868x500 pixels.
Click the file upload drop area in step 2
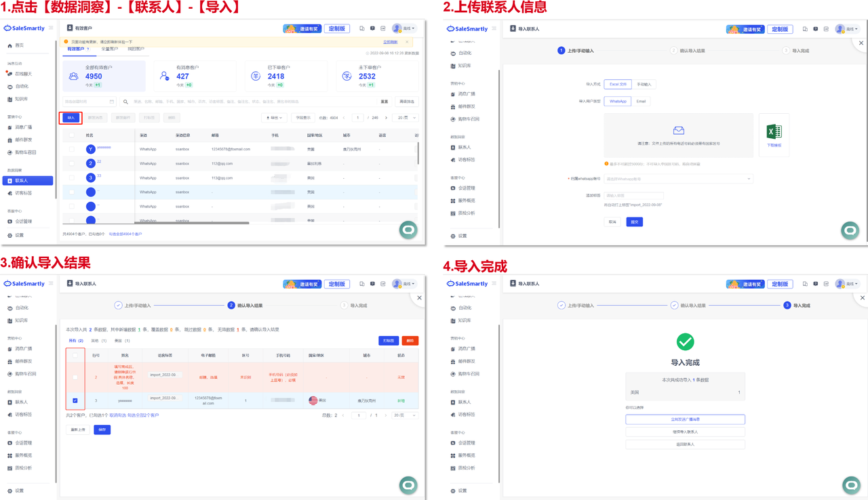tap(678, 135)
